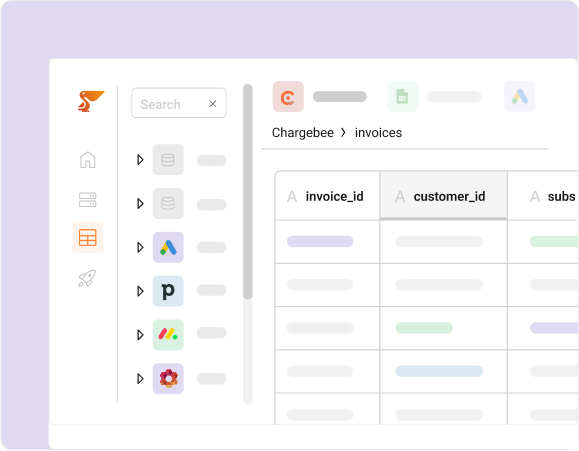The image size is (579, 451).
Task: Open the server stack sidebar icon
Action: tap(88, 200)
